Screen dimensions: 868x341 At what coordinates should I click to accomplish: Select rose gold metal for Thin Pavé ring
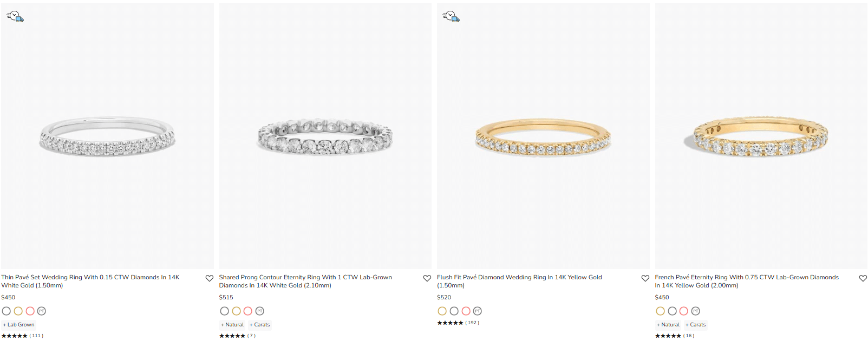(x=30, y=311)
